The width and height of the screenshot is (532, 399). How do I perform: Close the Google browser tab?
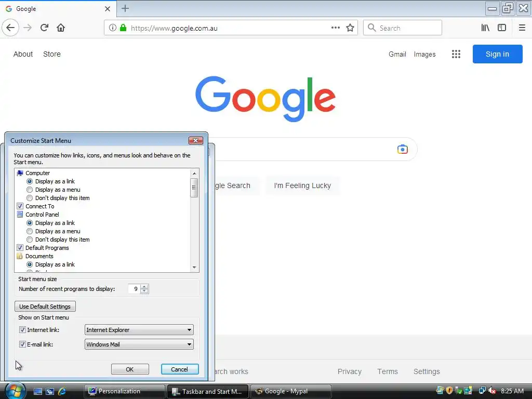(x=107, y=8)
